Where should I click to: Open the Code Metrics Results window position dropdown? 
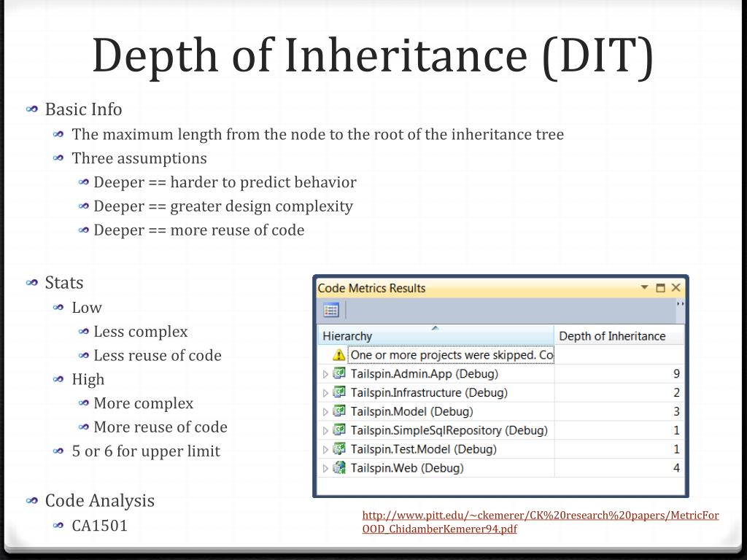click(x=645, y=287)
